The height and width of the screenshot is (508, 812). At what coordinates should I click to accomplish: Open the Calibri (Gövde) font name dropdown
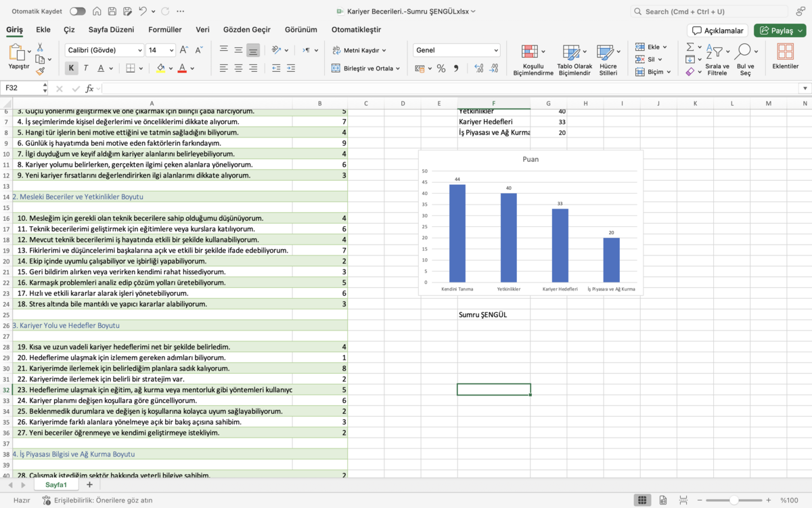(105, 50)
